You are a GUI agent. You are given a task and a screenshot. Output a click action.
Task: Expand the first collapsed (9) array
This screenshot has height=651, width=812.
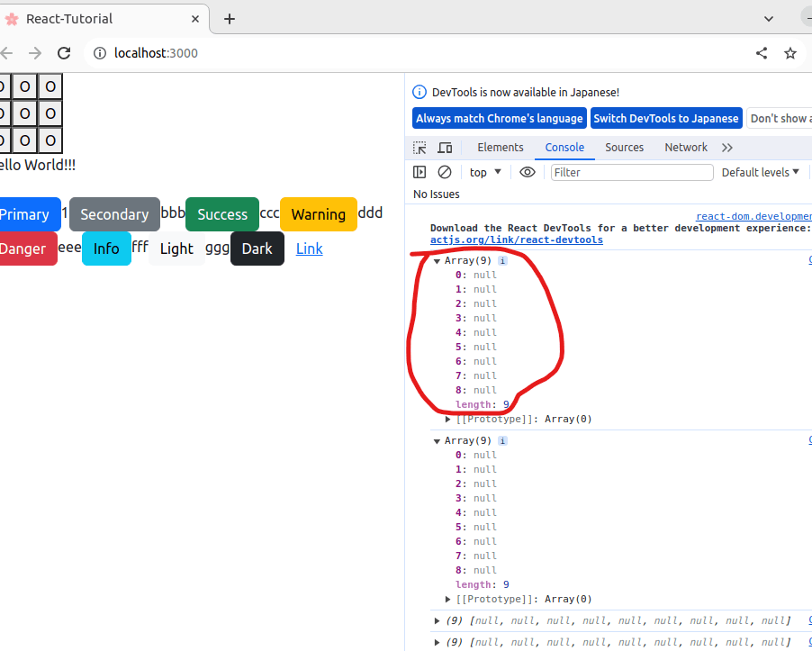pyautogui.click(x=437, y=621)
